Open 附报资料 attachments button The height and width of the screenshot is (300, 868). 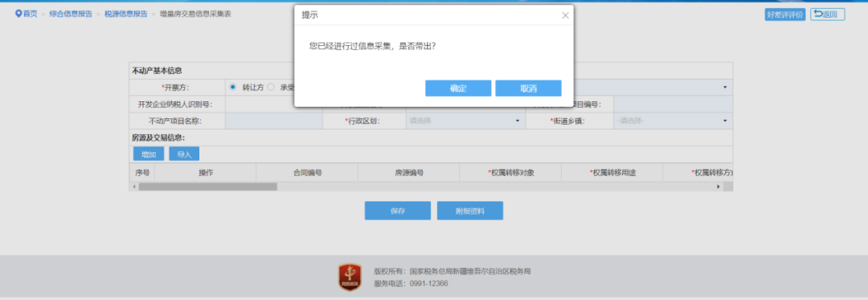[470, 211]
